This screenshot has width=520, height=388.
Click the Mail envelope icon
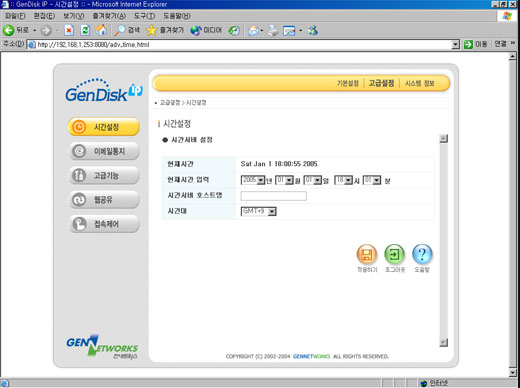(254, 30)
